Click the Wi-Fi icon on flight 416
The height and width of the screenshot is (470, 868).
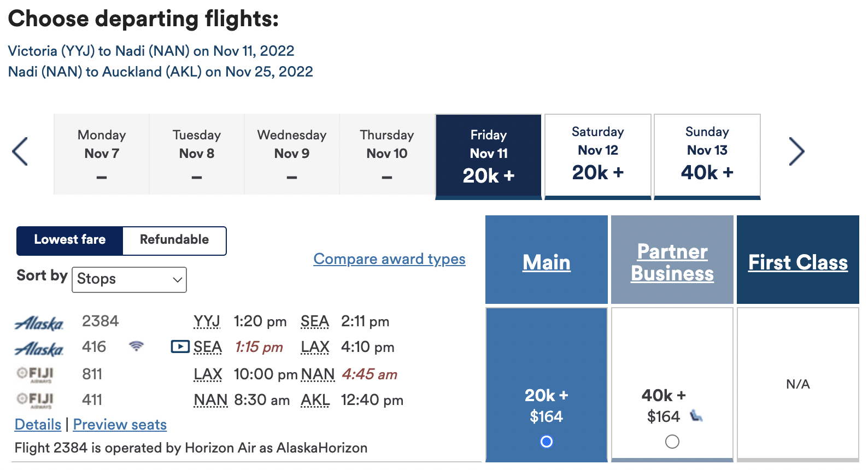136,346
